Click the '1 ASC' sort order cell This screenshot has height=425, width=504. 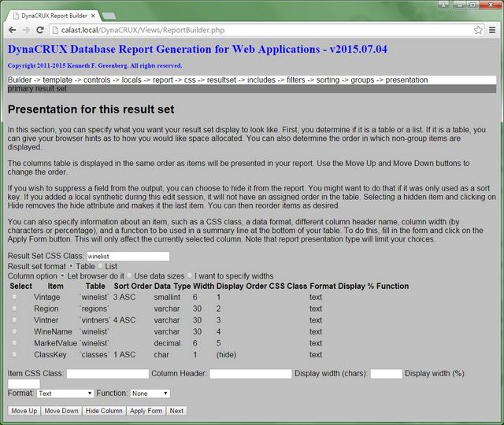click(124, 354)
